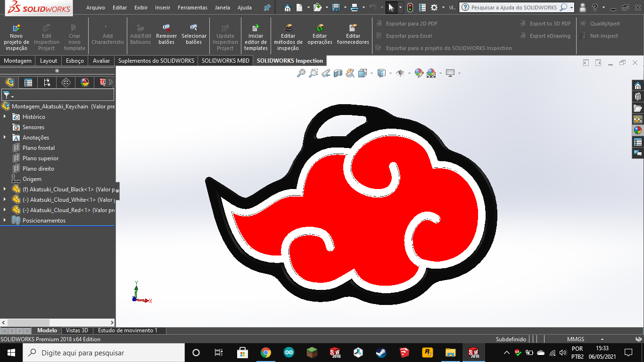644x362 pixels.
Task: Return to the Previous View
Action: click(x=325, y=73)
